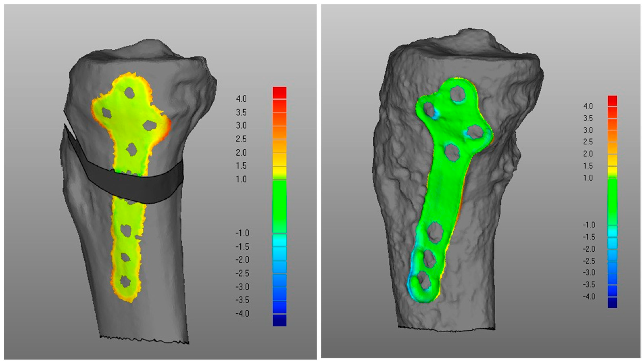The image size is (643, 364).
Task: Click the dark blue bottom swatch in left legend
Action: (x=279, y=320)
